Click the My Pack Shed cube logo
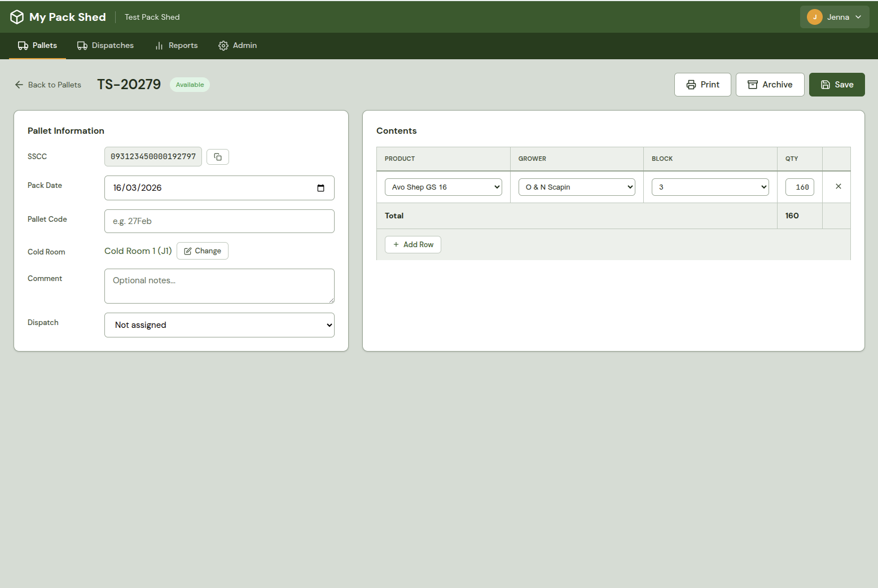The width and height of the screenshot is (878, 588). (x=17, y=17)
